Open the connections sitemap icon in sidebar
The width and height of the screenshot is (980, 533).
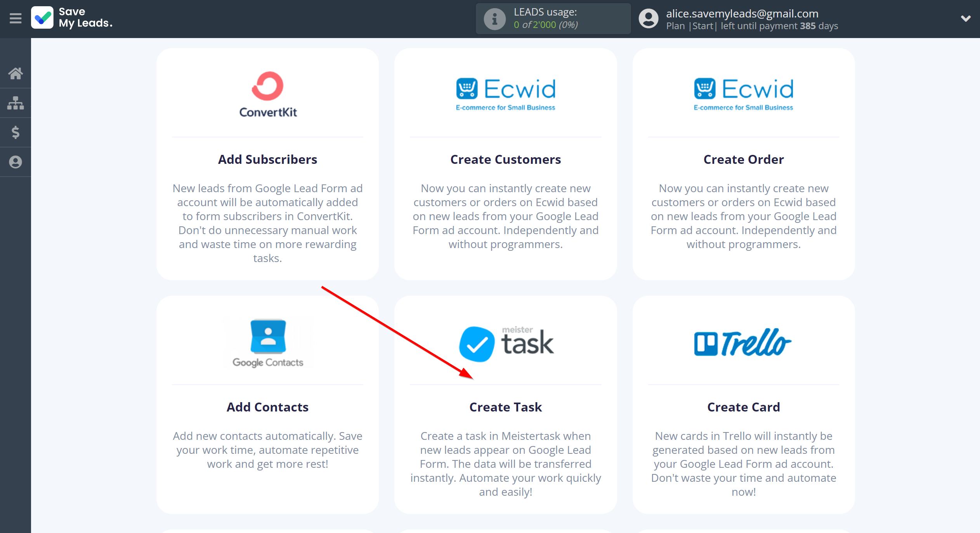pos(16,103)
